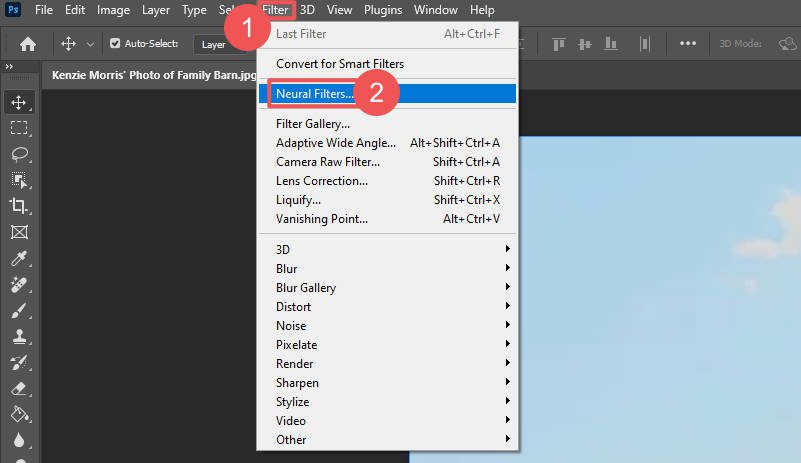Choose Liquify... menu item

(x=387, y=199)
